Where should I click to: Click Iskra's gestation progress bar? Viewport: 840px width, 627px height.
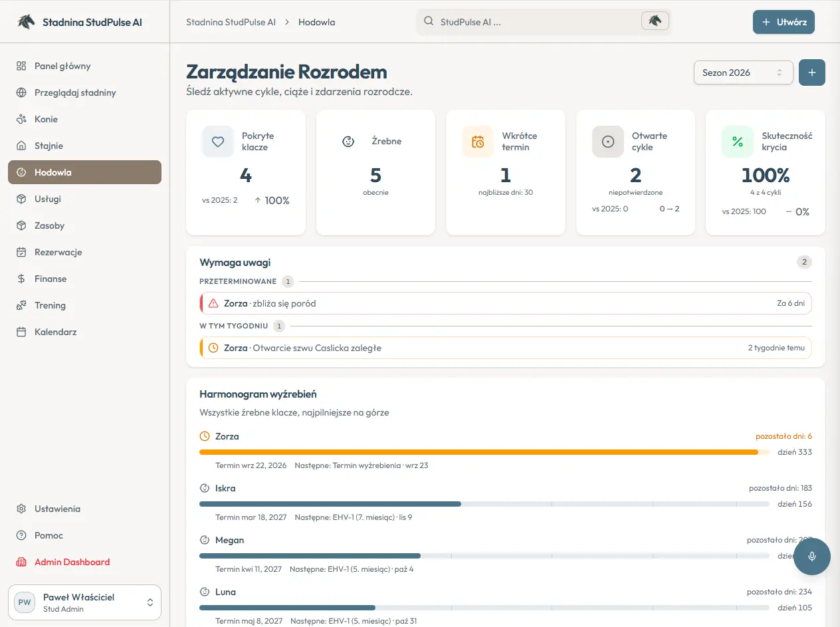pyautogui.click(x=484, y=504)
